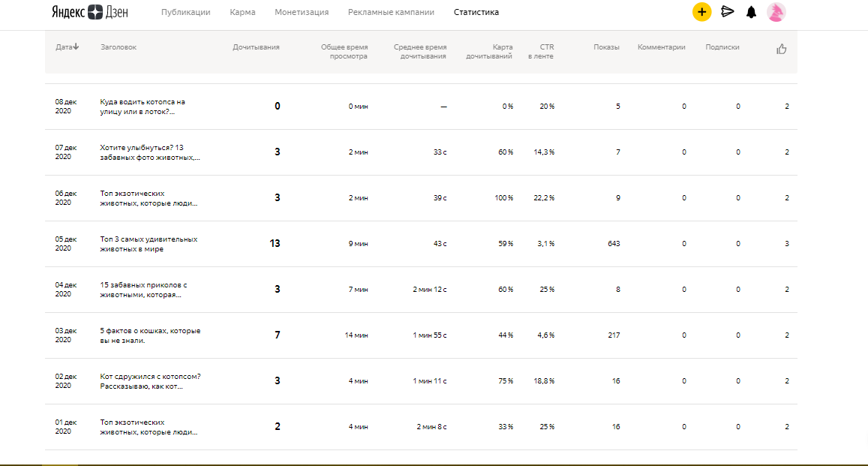Select date cell 05 дек 2020
Screen dimensions: 868x466
click(66, 244)
